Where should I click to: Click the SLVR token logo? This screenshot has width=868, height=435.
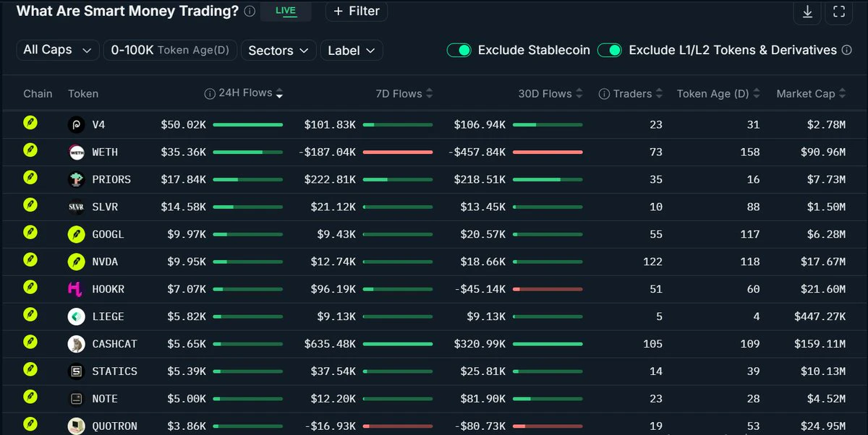pos(76,207)
